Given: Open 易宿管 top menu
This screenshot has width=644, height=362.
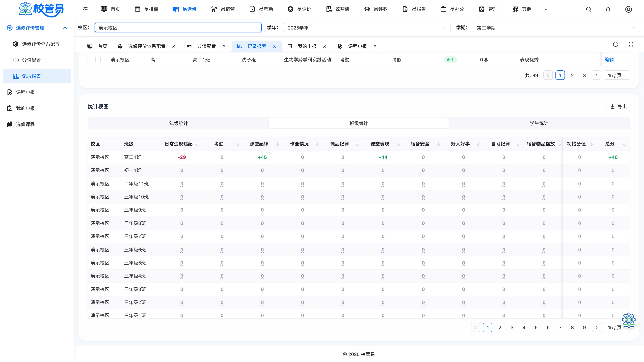Looking at the screenshot, I should point(223,9).
